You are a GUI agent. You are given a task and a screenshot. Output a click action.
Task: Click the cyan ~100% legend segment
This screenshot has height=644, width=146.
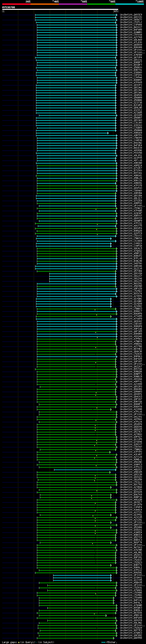130,4
